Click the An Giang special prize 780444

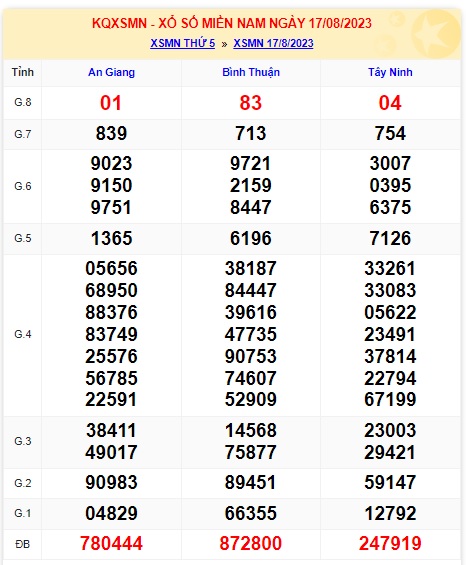point(111,543)
